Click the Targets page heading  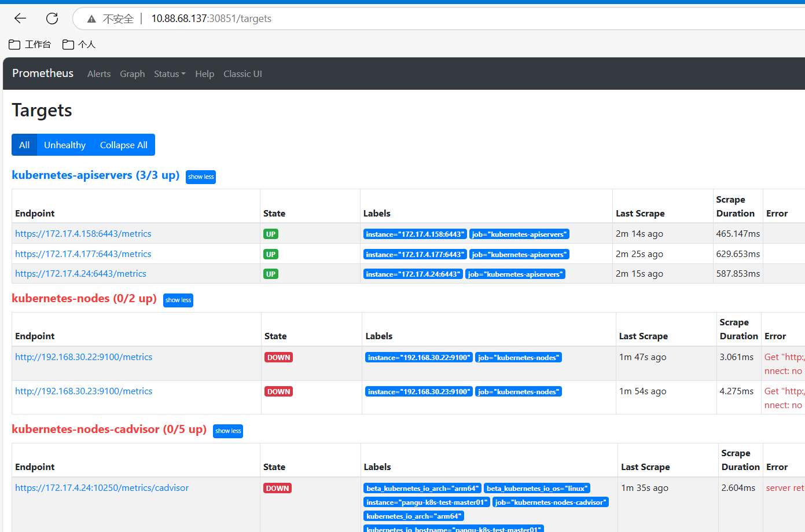click(42, 110)
